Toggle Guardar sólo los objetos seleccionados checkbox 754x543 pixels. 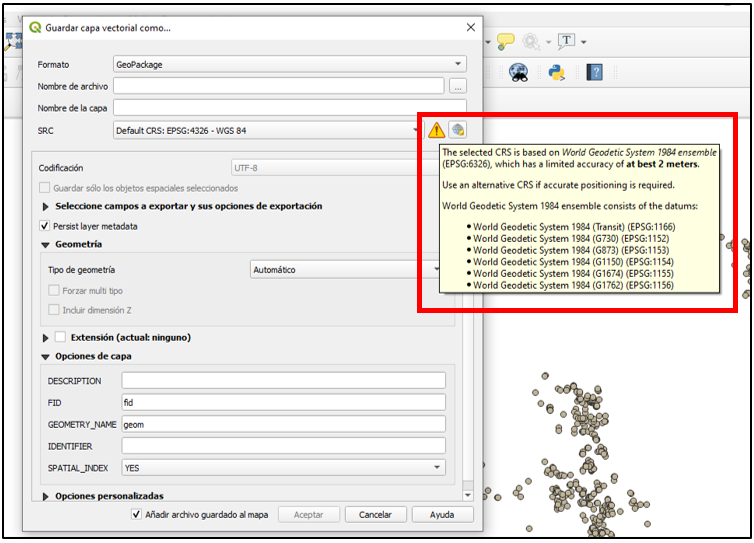click(44, 188)
